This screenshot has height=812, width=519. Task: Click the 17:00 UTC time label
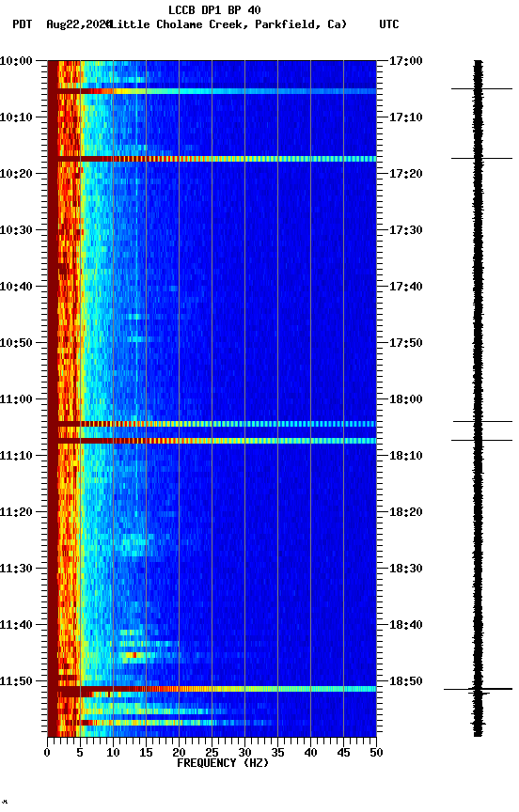click(x=406, y=61)
